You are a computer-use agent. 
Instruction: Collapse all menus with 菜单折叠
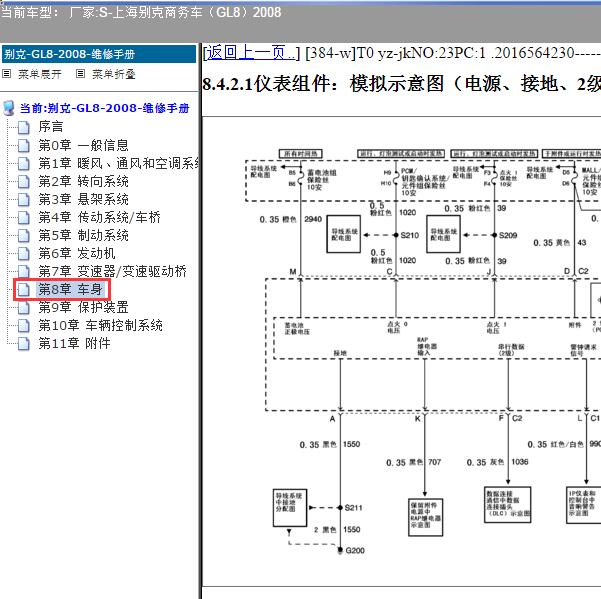[x=114, y=74]
